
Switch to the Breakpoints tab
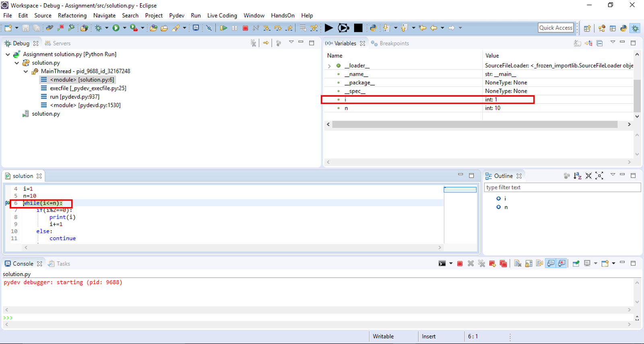coord(390,43)
